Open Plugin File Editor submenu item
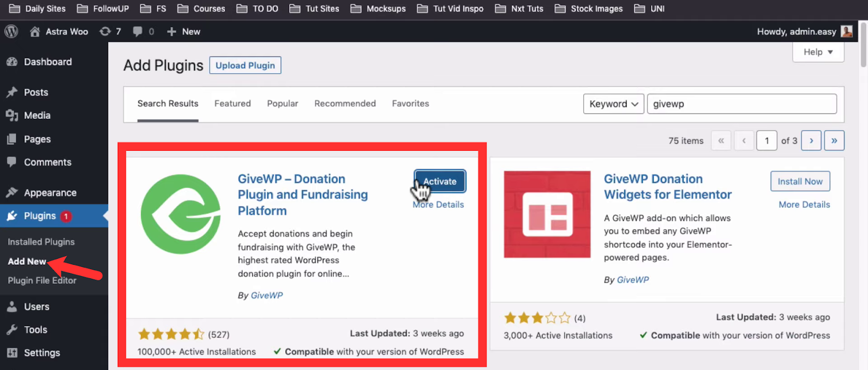 click(x=42, y=280)
